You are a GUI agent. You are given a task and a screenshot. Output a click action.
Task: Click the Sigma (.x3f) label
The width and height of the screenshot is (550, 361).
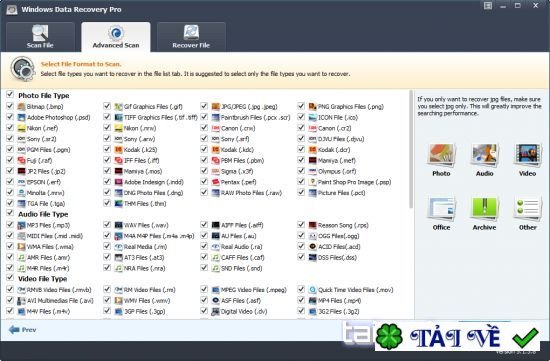237,171
